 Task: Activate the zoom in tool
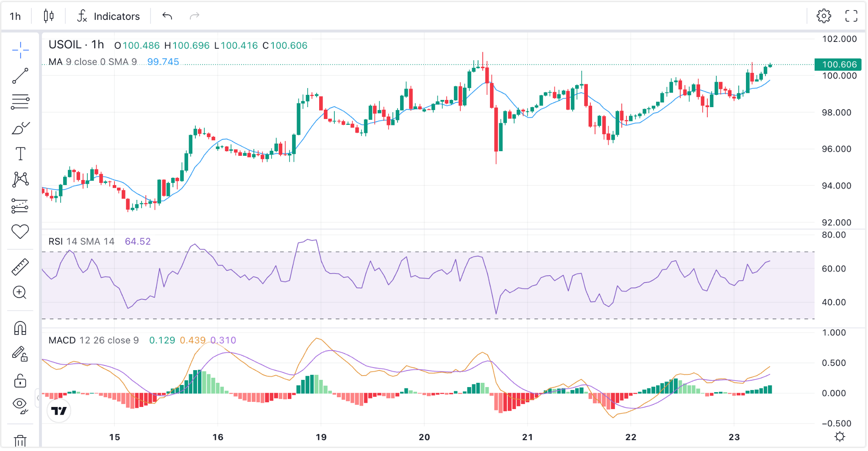pyautogui.click(x=20, y=293)
